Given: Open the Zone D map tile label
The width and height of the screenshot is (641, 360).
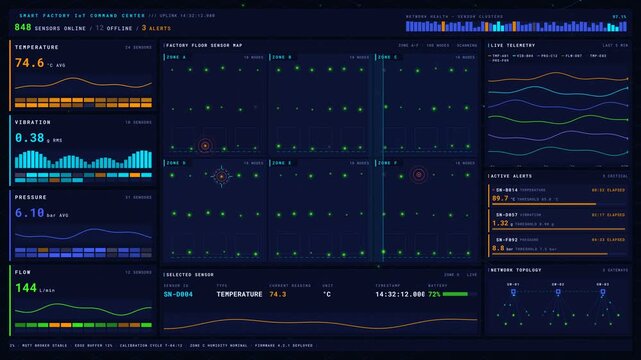Looking at the screenshot, I should (176, 163).
